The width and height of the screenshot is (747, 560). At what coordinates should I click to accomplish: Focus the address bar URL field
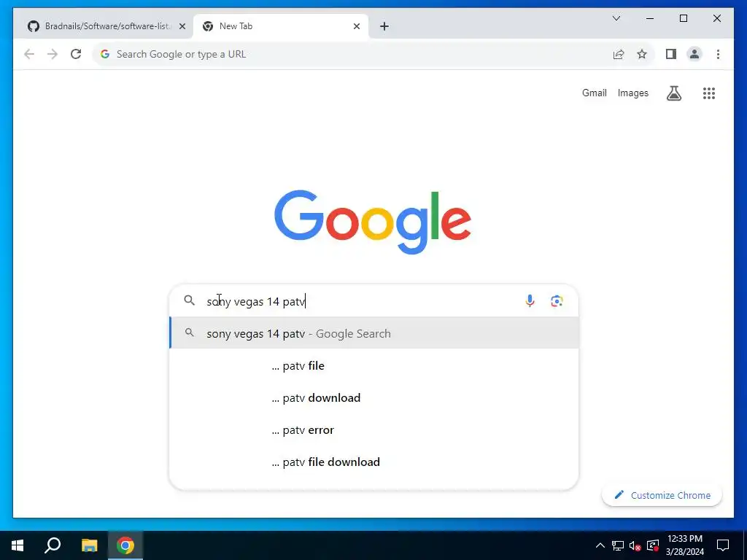(350, 54)
